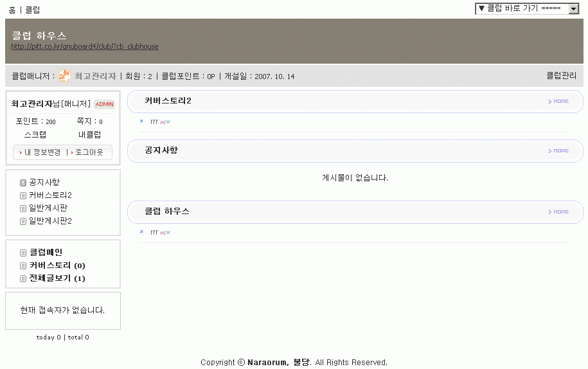Screen dimensions: 588x369
Task: Expand MORE in the 클럽 하우스 section
Action: click(x=558, y=212)
